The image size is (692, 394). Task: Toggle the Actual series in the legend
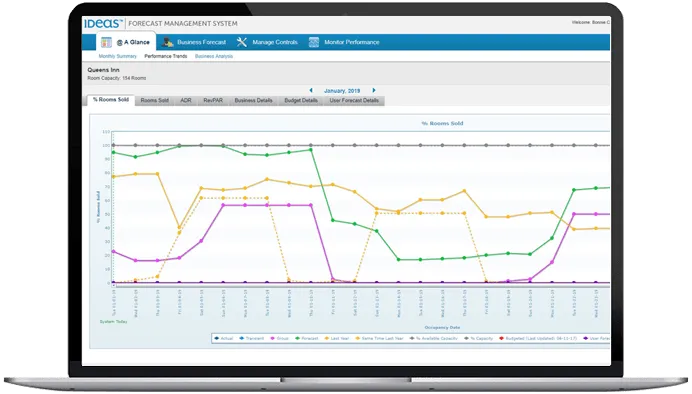click(x=224, y=338)
